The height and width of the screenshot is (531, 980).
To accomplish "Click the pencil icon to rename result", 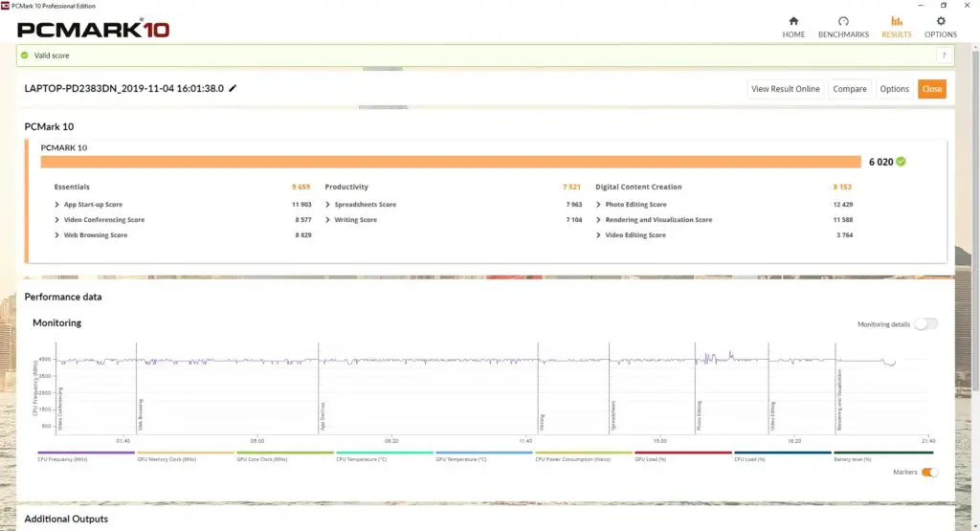I will point(234,88).
